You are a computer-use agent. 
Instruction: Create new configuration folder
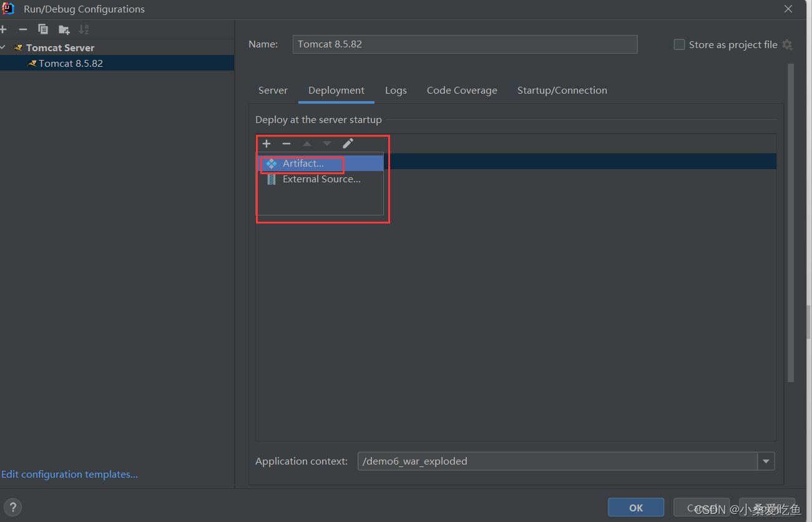coord(64,29)
